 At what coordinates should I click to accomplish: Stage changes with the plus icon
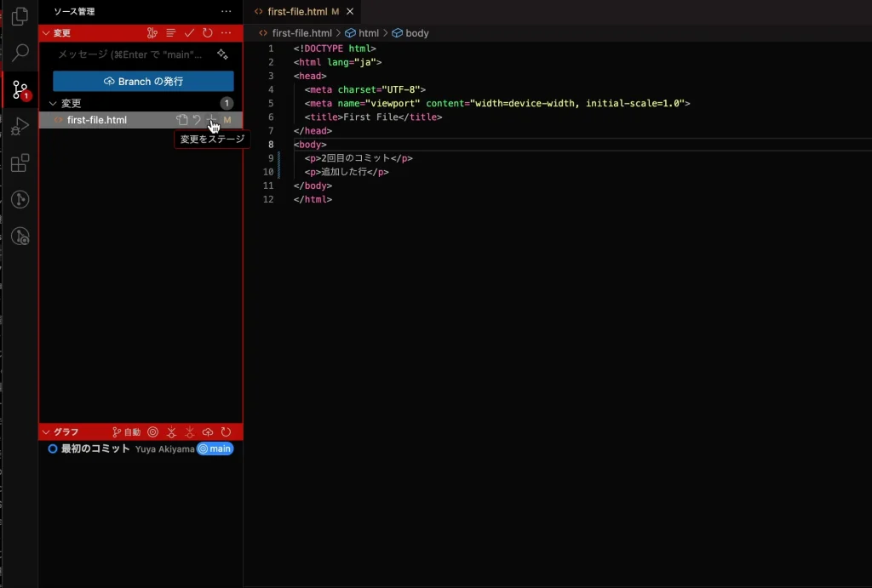point(211,119)
